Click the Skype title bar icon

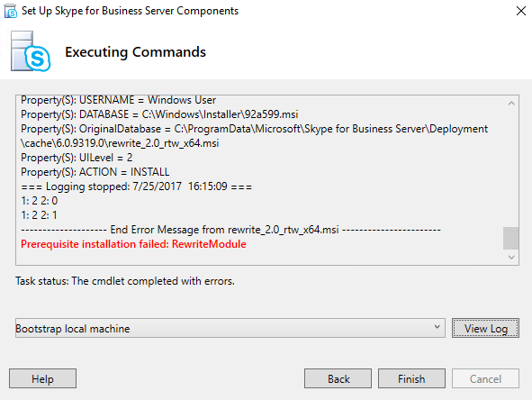[x=11, y=11]
